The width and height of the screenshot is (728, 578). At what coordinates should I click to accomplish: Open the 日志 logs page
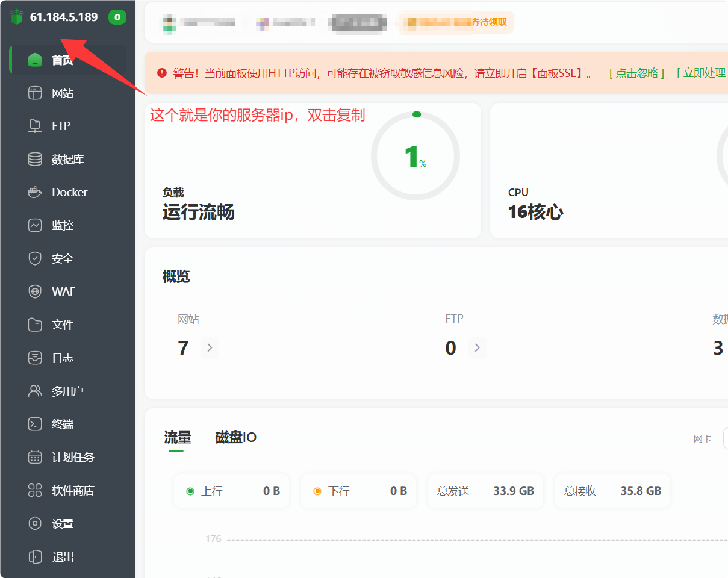pyautogui.click(x=62, y=358)
